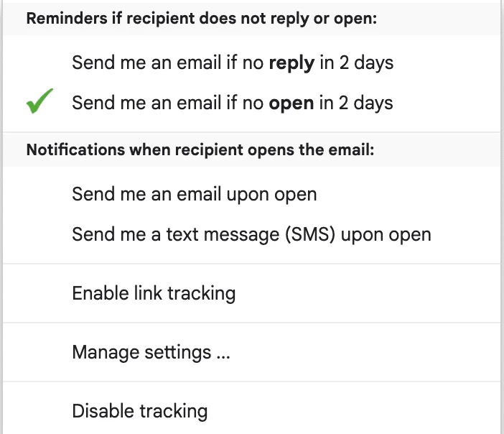This screenshot has height=434, width=504.
Task: Click '2 days' in the no-open reminder
Action: pyautogui.click(x=365, y=103)
